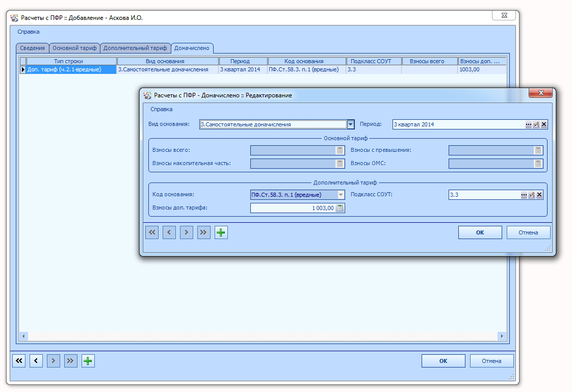Click edit pencil icon in Период field
Image resolution: width=572 pixels, height=392 pixels.
536,125
